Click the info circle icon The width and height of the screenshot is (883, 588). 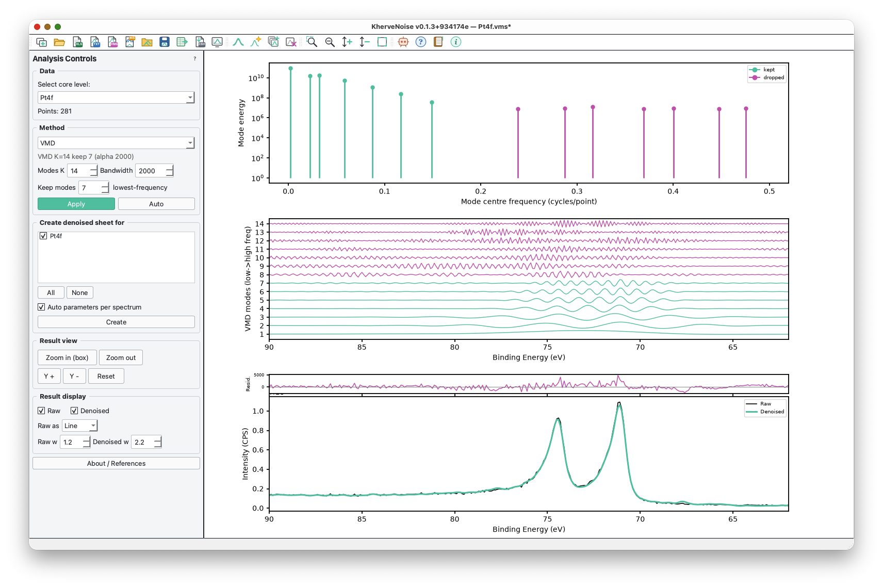[x=456, y=42]
